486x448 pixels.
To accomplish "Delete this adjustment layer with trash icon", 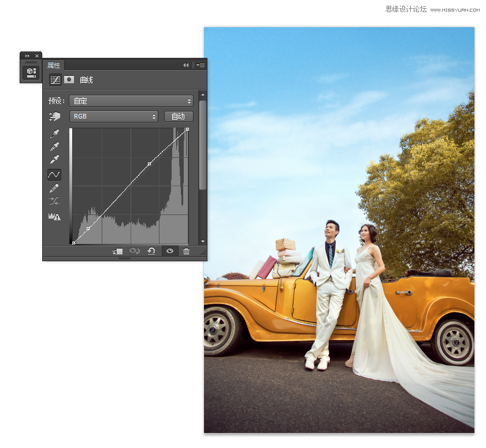I will pyautogui.click(x=186, y=251).
